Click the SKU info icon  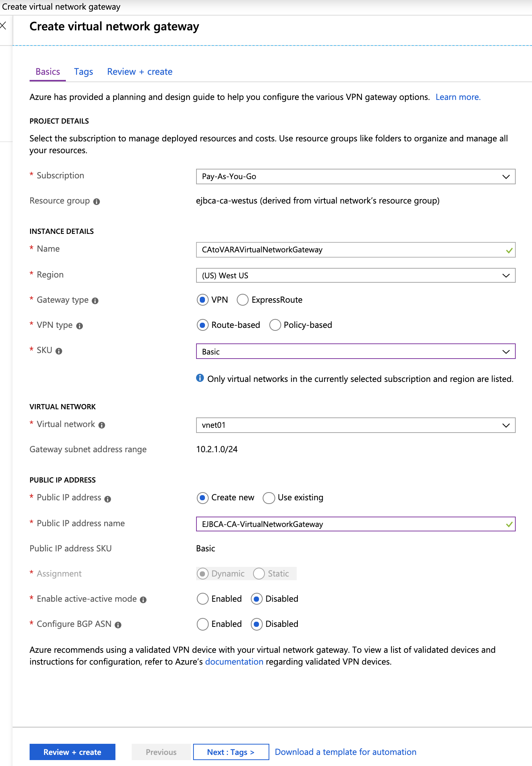pos(59,351)
